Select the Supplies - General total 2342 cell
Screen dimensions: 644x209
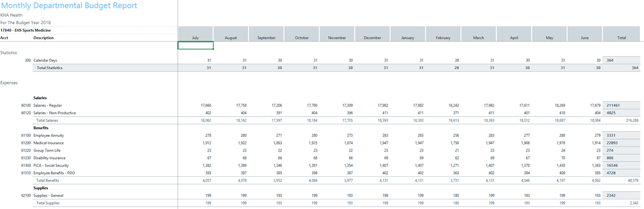[x=621, y=195]
